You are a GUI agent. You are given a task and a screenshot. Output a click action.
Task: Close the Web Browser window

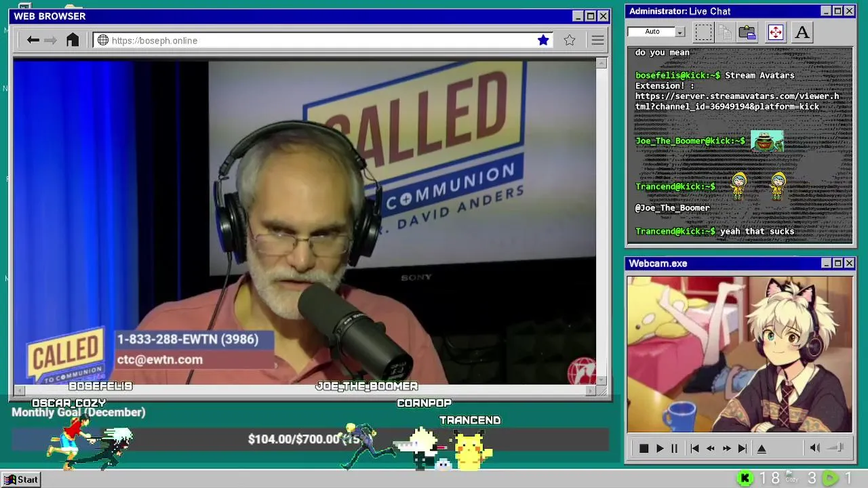(x=603, y=16)
